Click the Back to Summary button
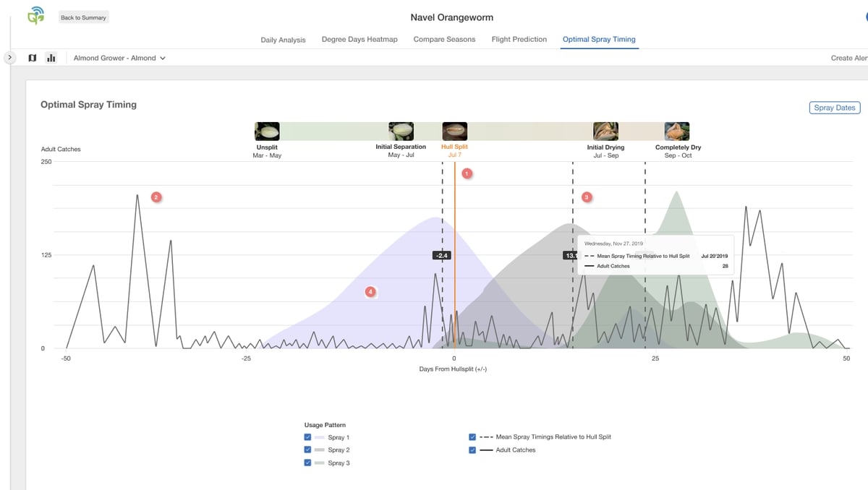This screenshot has width=868, height=490. [x=84, y=17]
